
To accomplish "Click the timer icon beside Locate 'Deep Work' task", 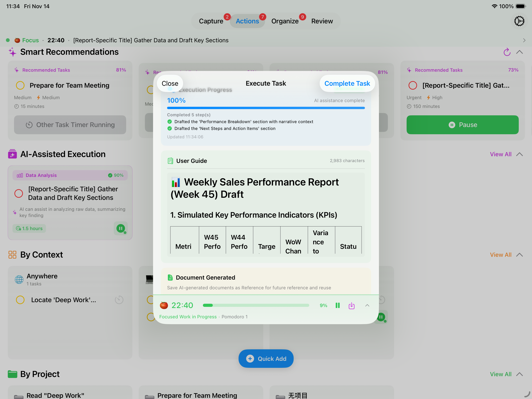I will [x=119, y=300].
